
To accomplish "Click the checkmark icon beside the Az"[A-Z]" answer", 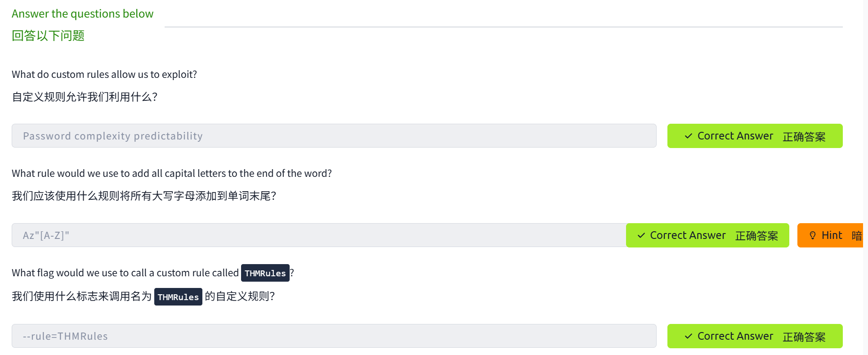I will point(641,235).
